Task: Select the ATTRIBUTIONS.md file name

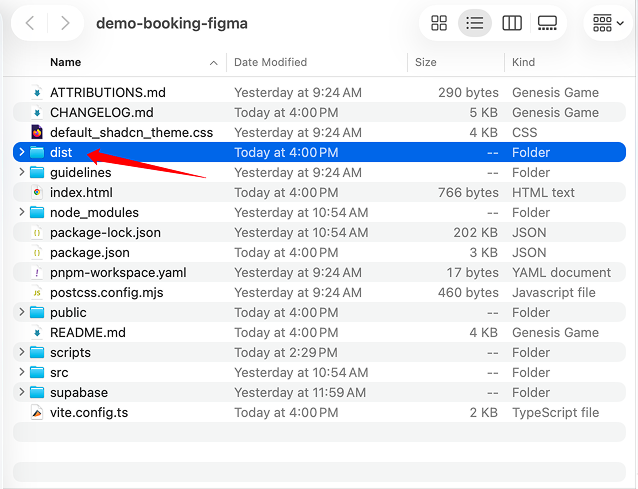Action: pos(108,92)
